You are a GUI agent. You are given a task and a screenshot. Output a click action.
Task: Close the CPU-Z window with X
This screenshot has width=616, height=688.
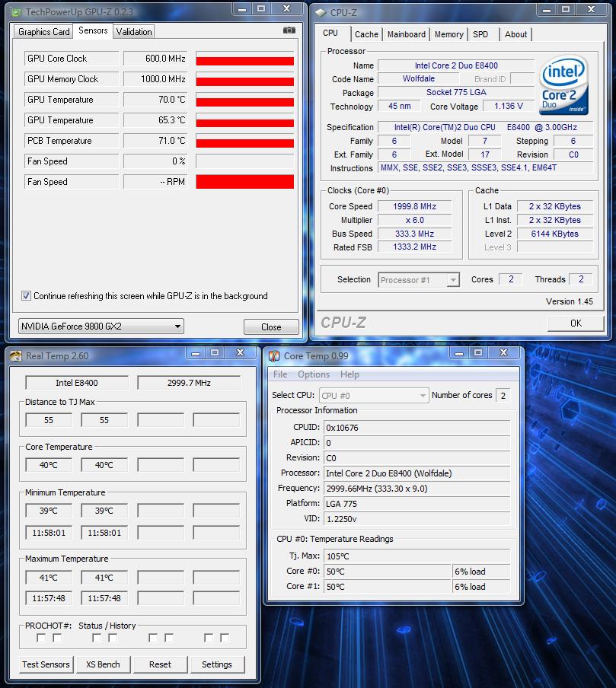(x=591, y=9)
